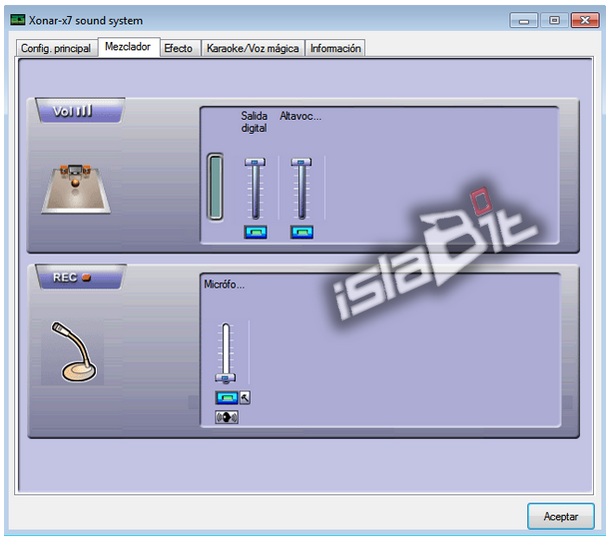Screen dimensions: 612x548
Task: Switch to the Config. principal tab
Action: pyautogui.click(x=56, y=48)
